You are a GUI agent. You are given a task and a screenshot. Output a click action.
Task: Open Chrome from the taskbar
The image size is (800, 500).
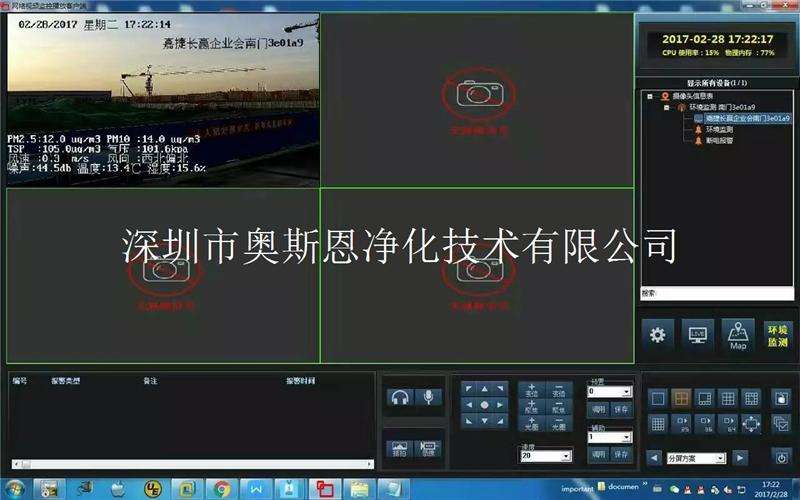pos(221,490)
